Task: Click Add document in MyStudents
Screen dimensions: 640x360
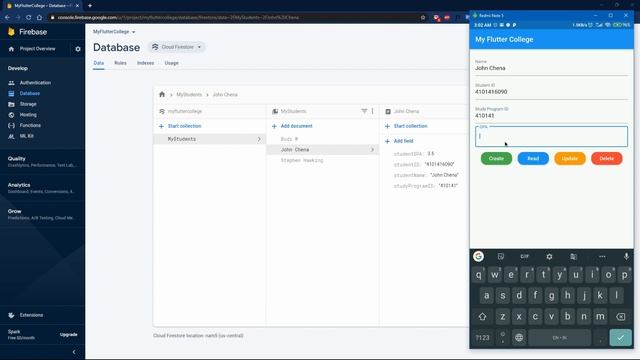Action: [x=292, y=126]
